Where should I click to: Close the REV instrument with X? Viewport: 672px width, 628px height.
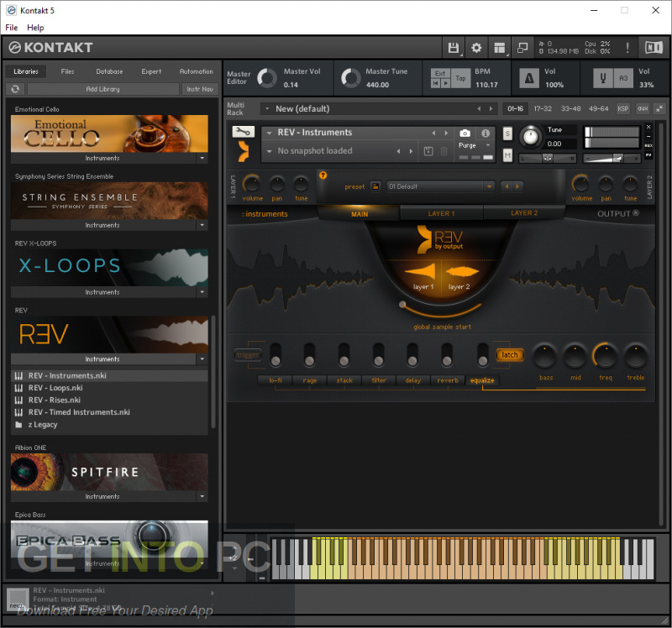648,128
